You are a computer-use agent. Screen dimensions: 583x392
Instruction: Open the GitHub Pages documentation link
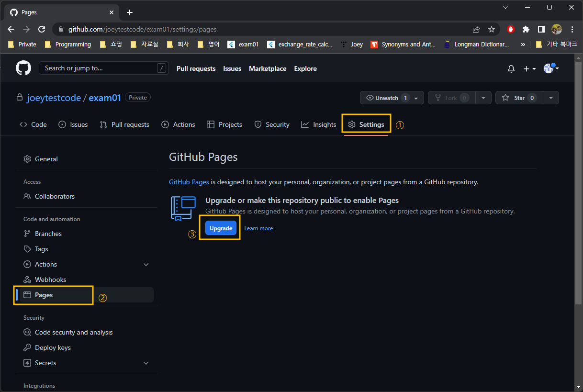(189, 182)
